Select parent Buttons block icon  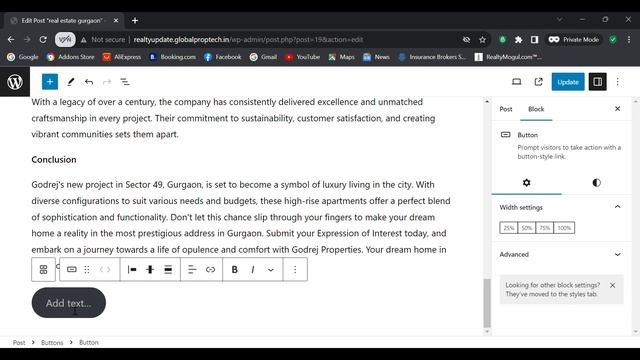[x=43, y=269]
